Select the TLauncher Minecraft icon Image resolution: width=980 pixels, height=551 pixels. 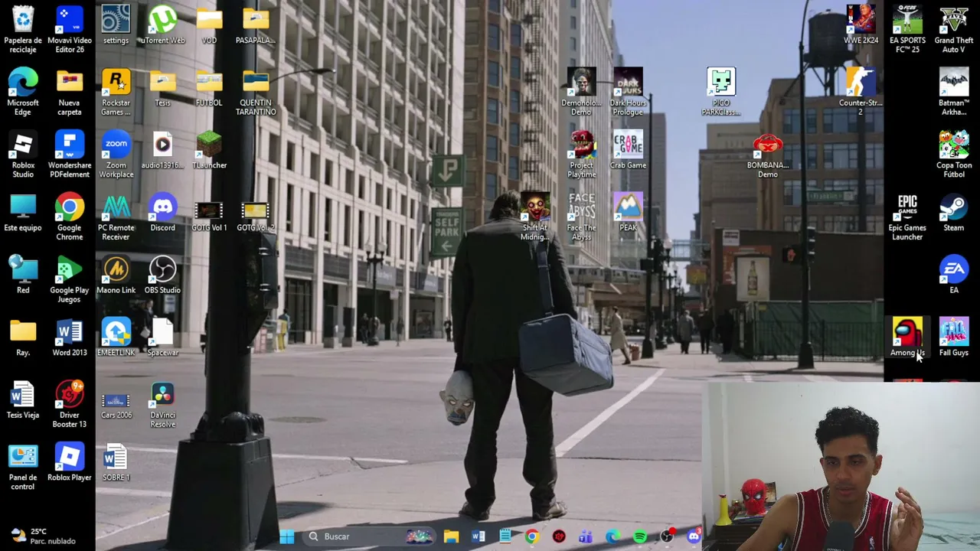click(x=209, y=150)
